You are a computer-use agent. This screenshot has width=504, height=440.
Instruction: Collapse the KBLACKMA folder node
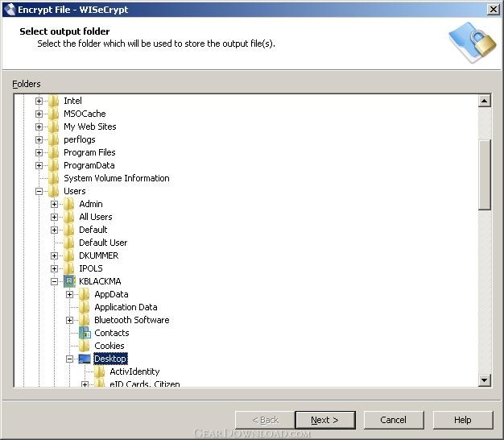point(54,281)
